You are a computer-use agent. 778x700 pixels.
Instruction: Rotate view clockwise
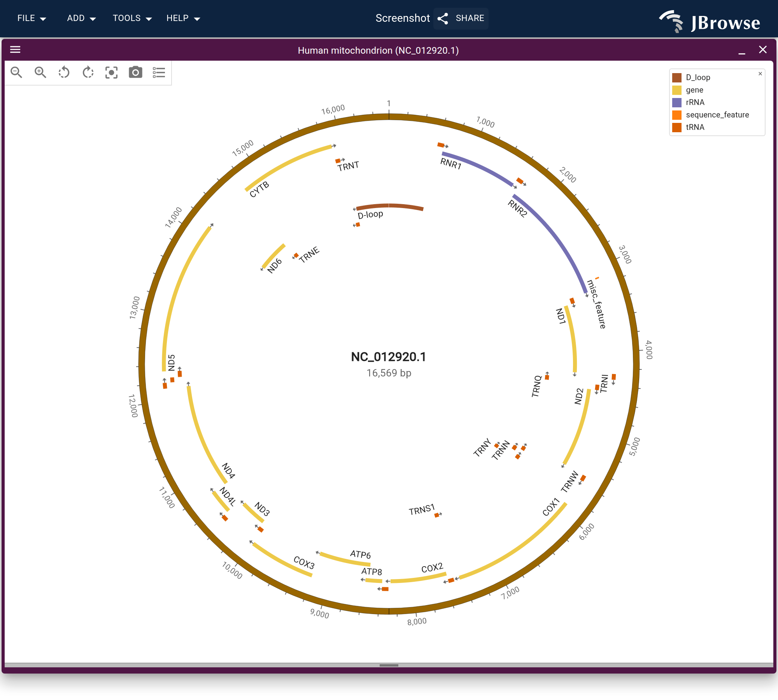tap(88, 72)
